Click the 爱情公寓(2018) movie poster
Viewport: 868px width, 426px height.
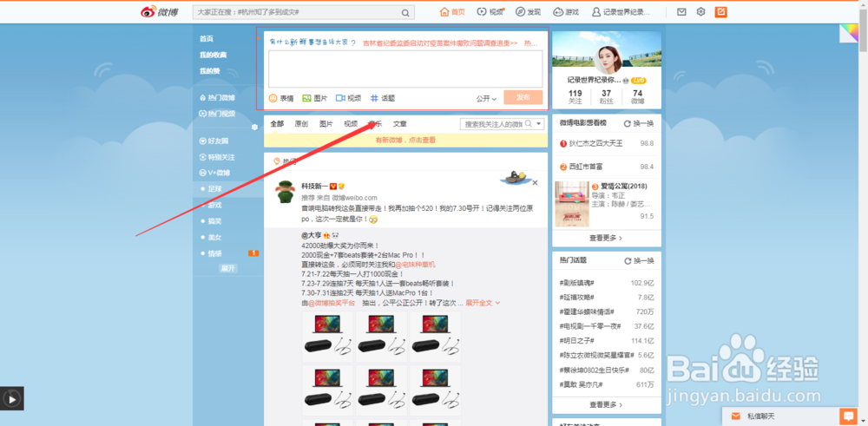coord(572,204)
